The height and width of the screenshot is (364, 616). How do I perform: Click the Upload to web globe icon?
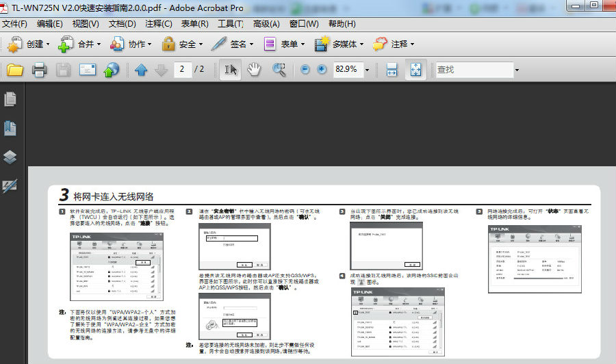pyautogui.click(x=112, y=70)
